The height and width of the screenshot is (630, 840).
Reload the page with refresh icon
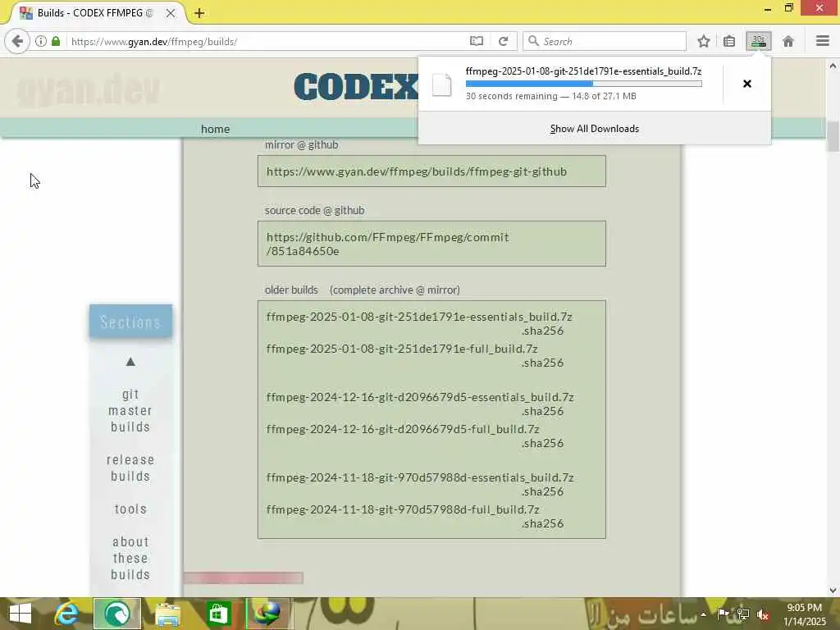point(503,41)
